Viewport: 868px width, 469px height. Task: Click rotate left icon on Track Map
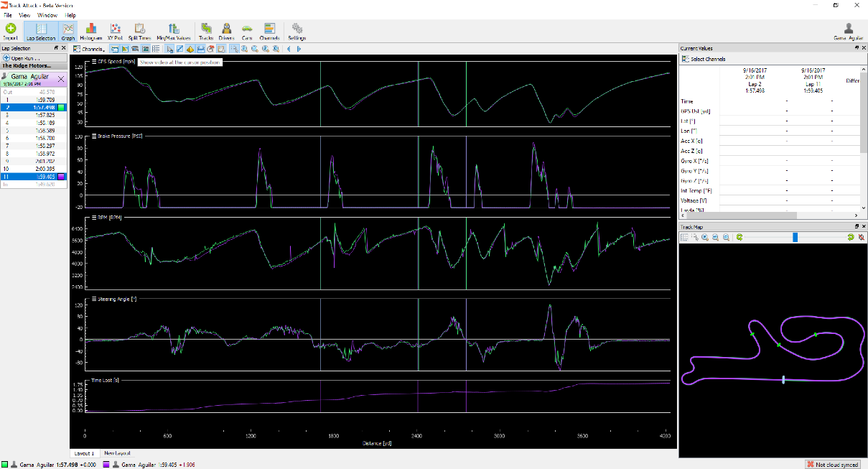tap(739, 236)
